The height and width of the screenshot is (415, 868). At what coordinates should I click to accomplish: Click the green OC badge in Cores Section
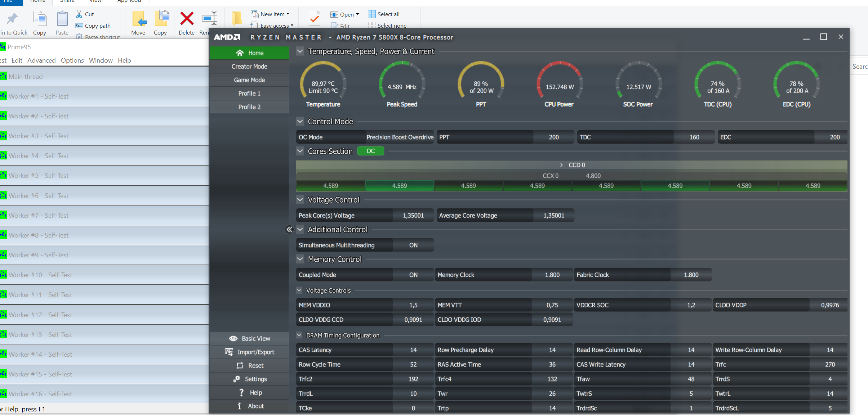coord(370,151)
